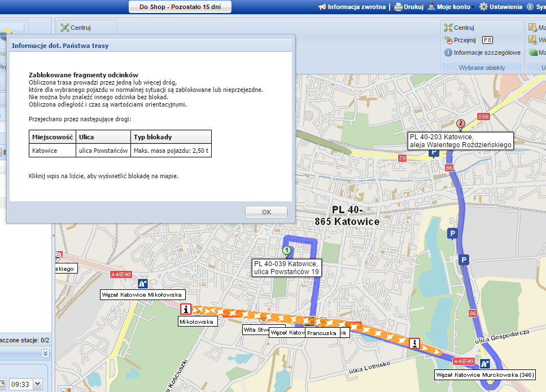Image resolution: width=546 pixels, height=392 pixels.
Task: Open Informacje szczegółowe info icon
Action: coord(448,52)
